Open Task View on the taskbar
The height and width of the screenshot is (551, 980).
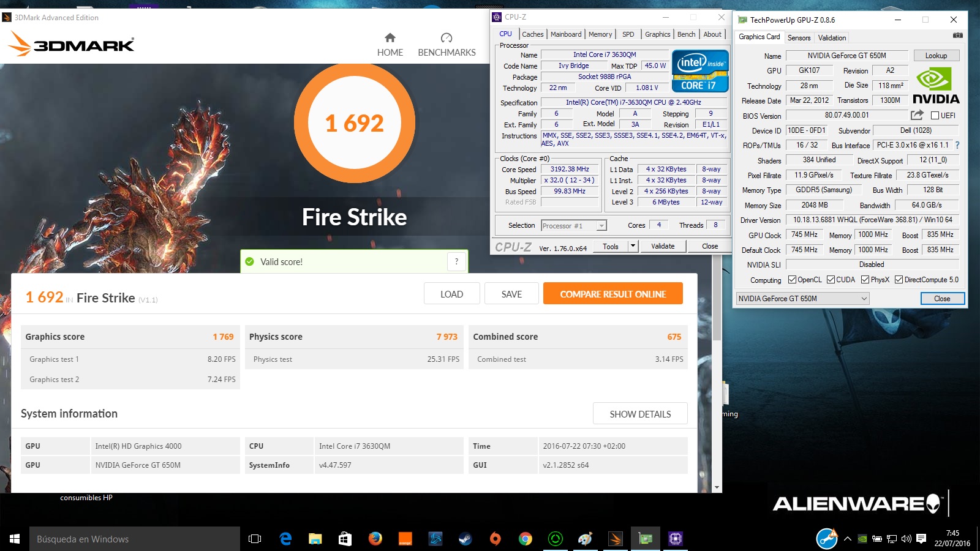(255, 539)
